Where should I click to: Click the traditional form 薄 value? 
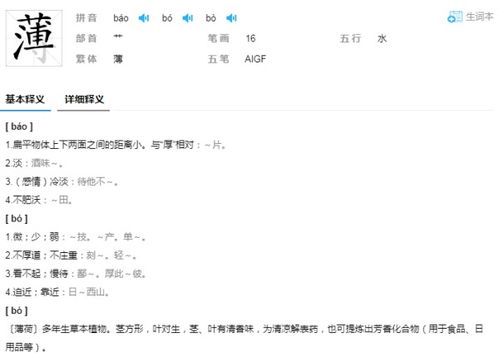click(x=118, y=59)
